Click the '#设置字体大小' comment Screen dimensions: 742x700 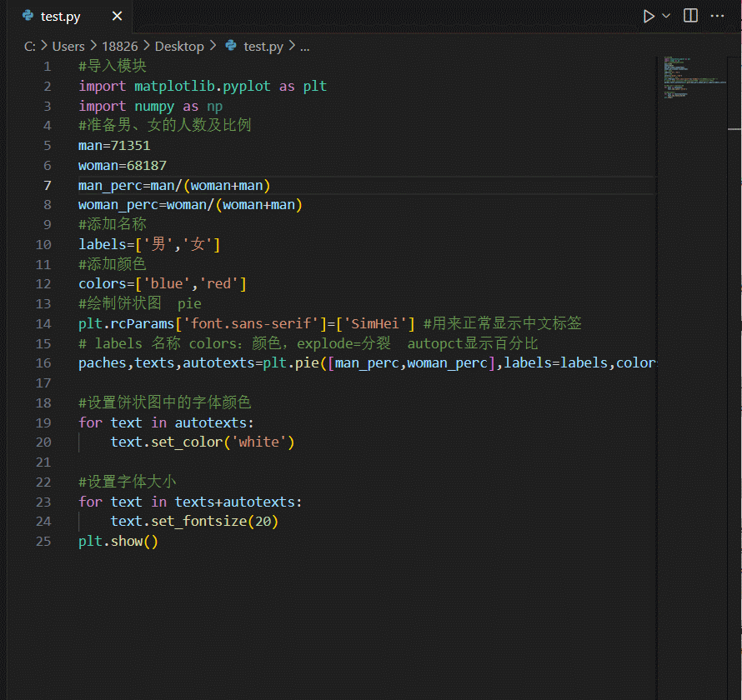click(128, 482)
